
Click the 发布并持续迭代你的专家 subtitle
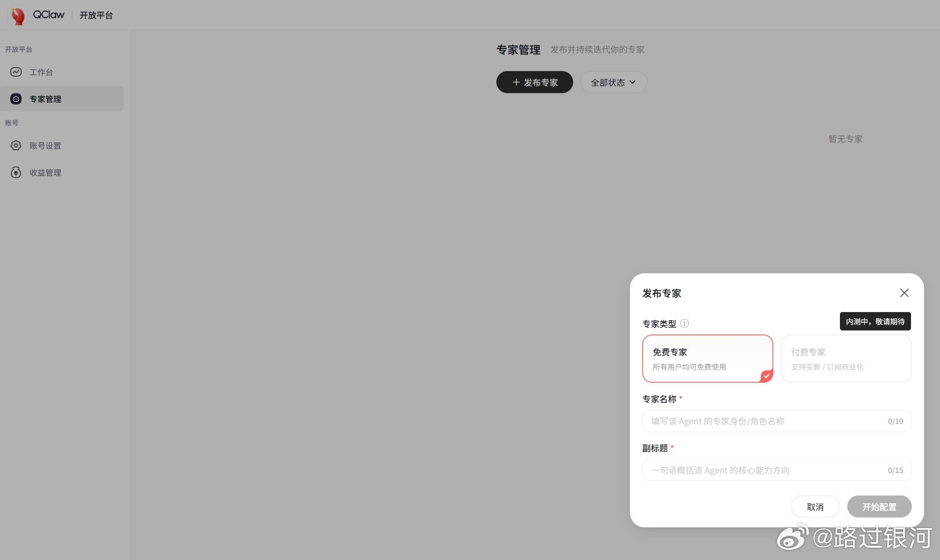[x=597, y=49]
